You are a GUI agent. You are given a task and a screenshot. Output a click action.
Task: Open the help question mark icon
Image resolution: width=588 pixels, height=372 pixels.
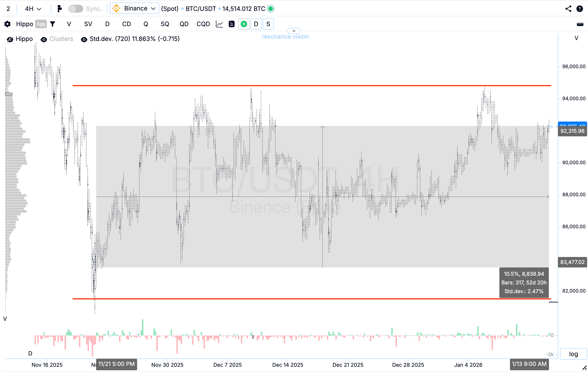pos(580,9)
